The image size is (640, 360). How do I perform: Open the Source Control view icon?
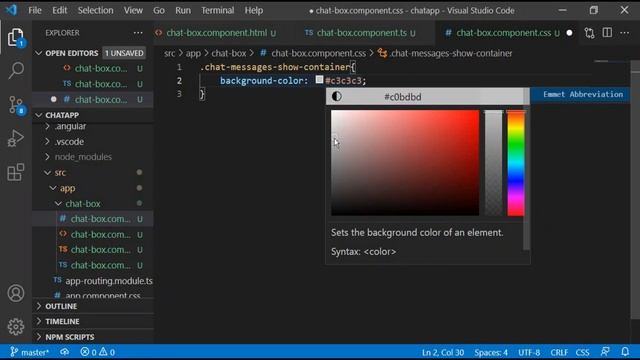[x=16, y=105]
